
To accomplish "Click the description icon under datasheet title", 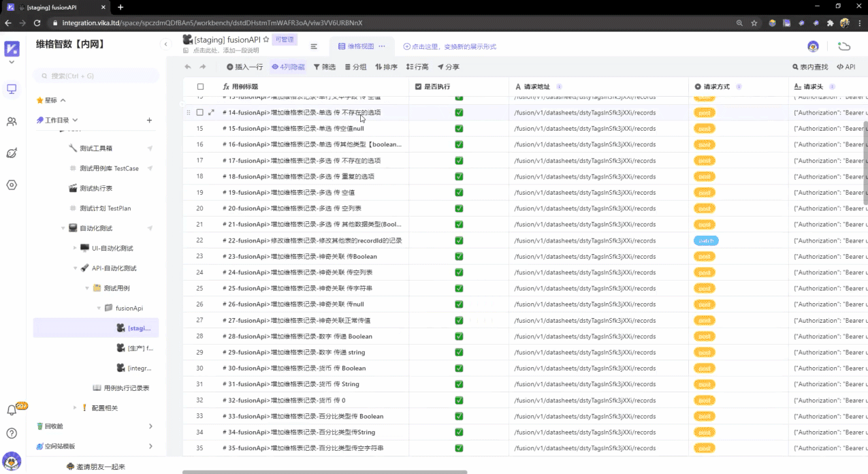I will pyautogui.click(x=187, y=50).
